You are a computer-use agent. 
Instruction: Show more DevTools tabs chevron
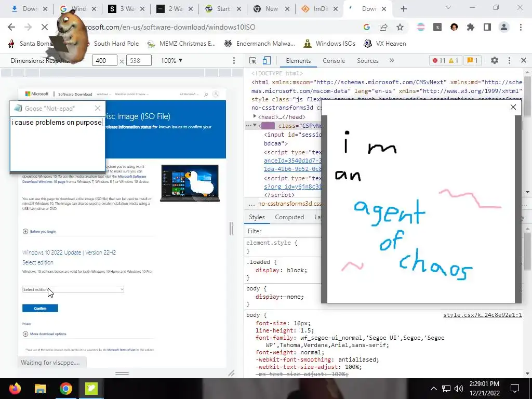click(392, 60)
